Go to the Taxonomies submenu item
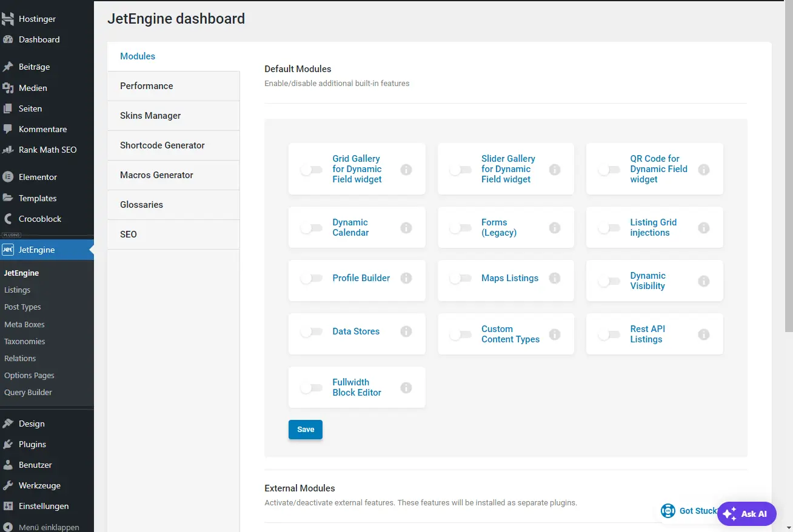Image resolution: width=793 pixels, height=532 pixels. [25, 342]
